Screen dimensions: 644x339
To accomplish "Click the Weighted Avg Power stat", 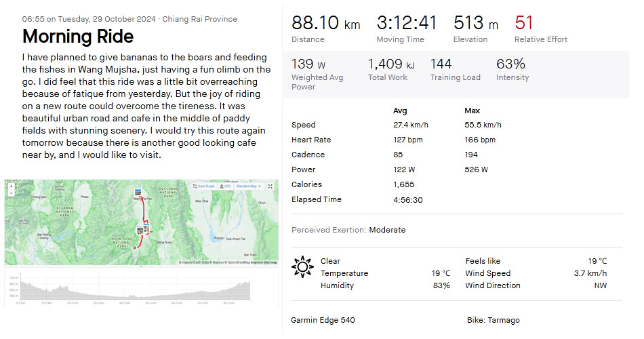I will tap(317, 74).
